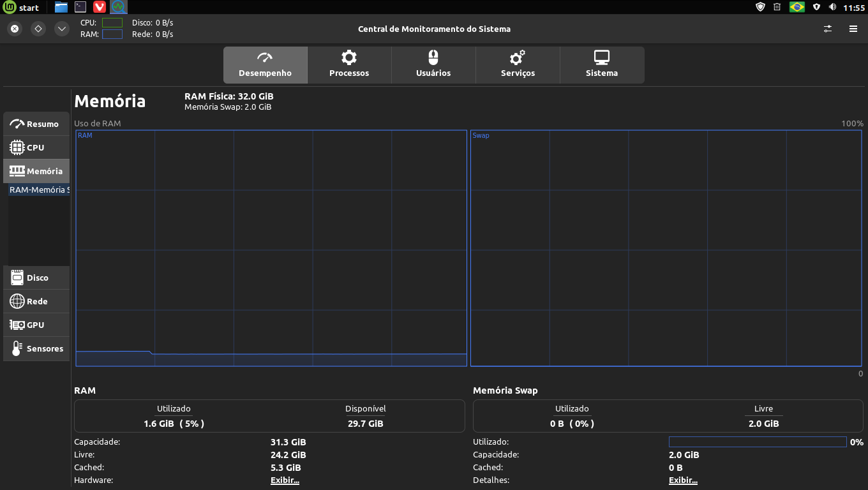
Task: Select CPU in the sidebar
Action: (x=36, y=147)
